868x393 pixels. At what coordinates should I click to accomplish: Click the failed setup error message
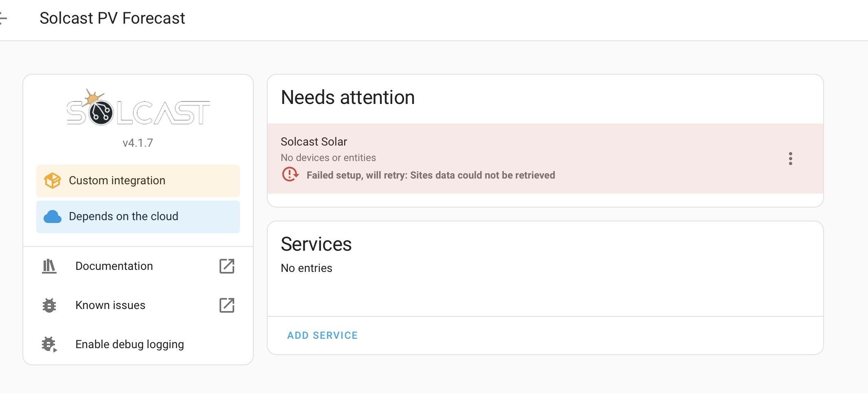click(x=431, y=175)
